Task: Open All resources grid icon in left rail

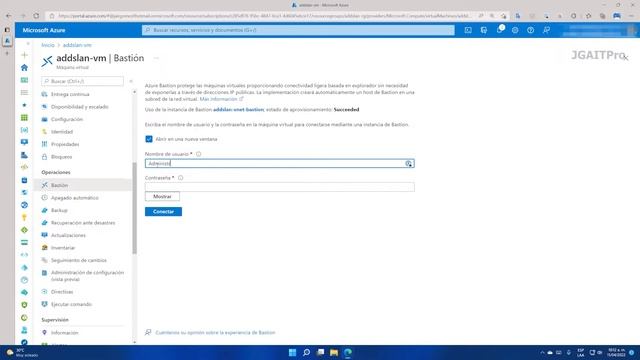Action: (24, 118)
